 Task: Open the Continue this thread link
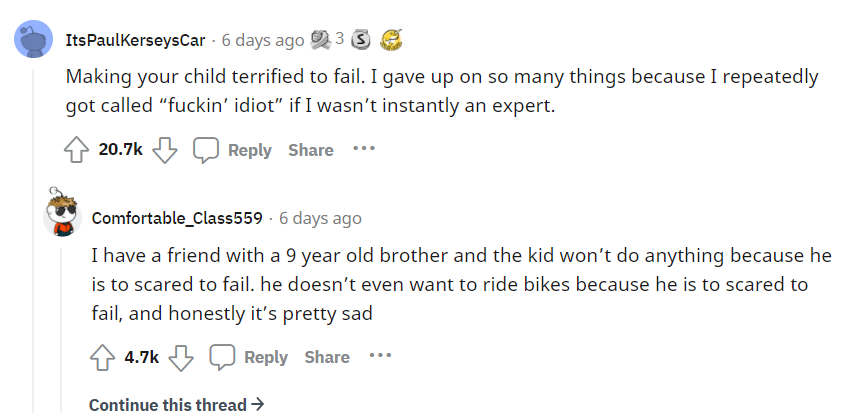pyautogui.click(x=176, y=405)
